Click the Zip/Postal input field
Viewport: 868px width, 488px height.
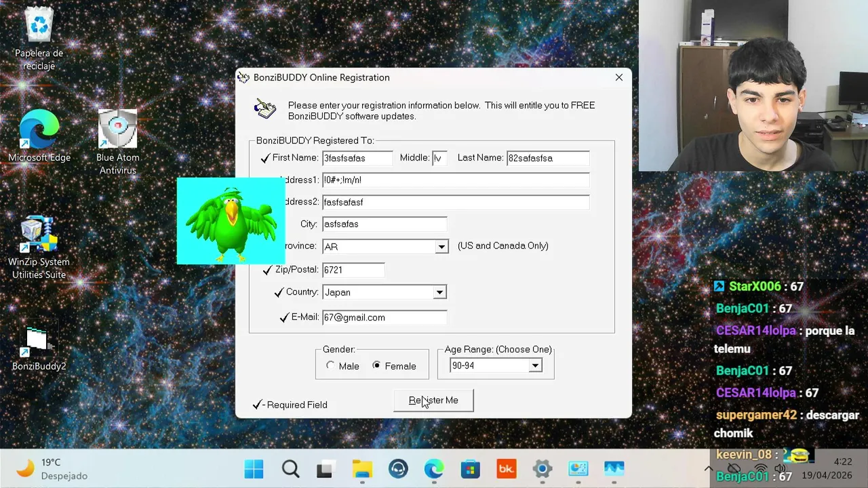(353, 270)
